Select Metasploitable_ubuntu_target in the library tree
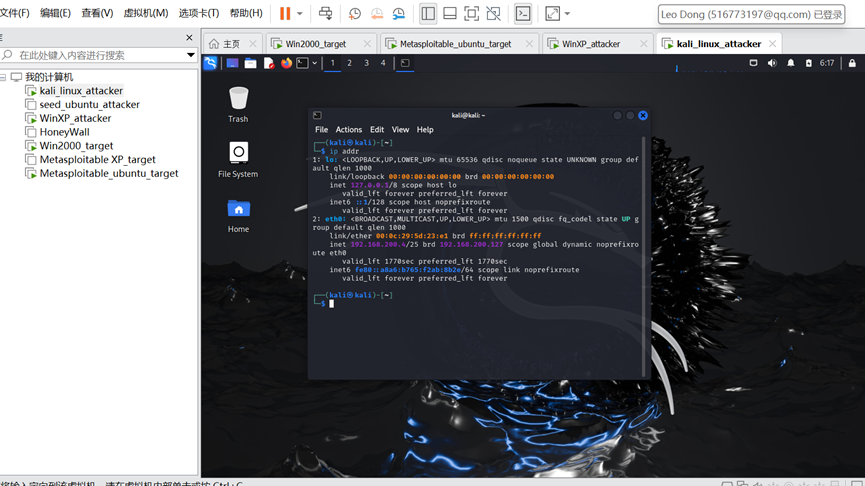The width and height of the screenshot is (865, 486). (109, 173)
